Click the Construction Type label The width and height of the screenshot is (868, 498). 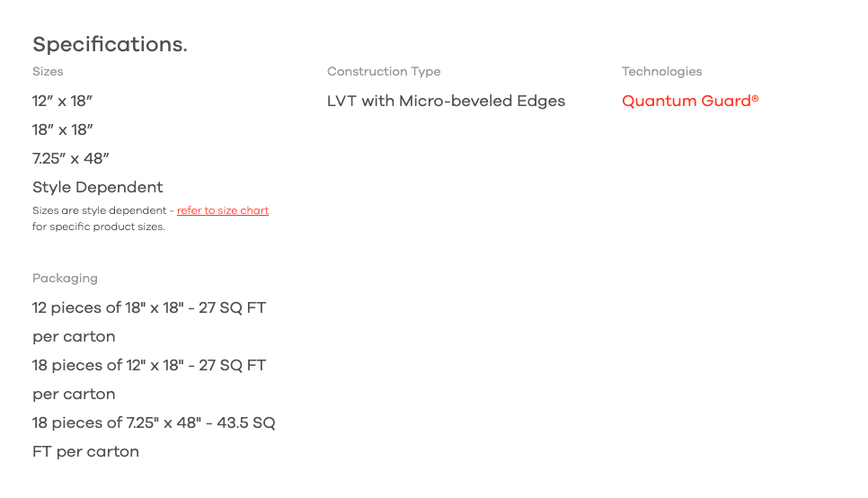(x=384, y=71)
